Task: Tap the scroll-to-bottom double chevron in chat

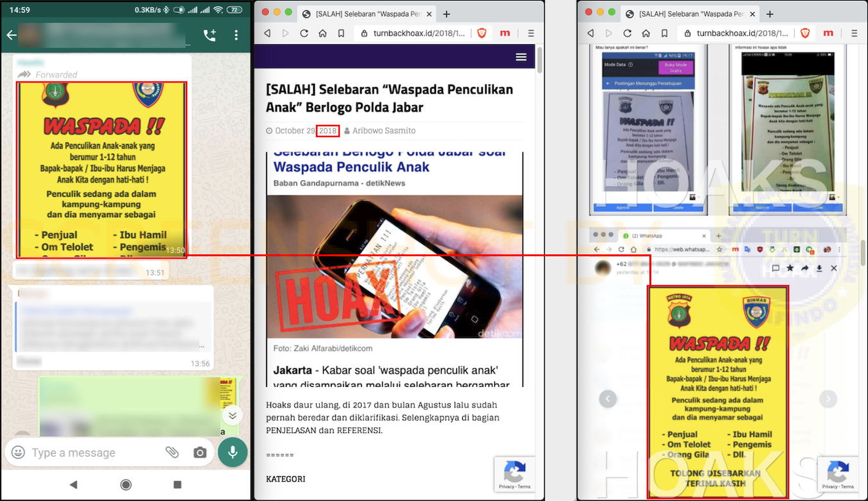Action: (x=232, y=415)
